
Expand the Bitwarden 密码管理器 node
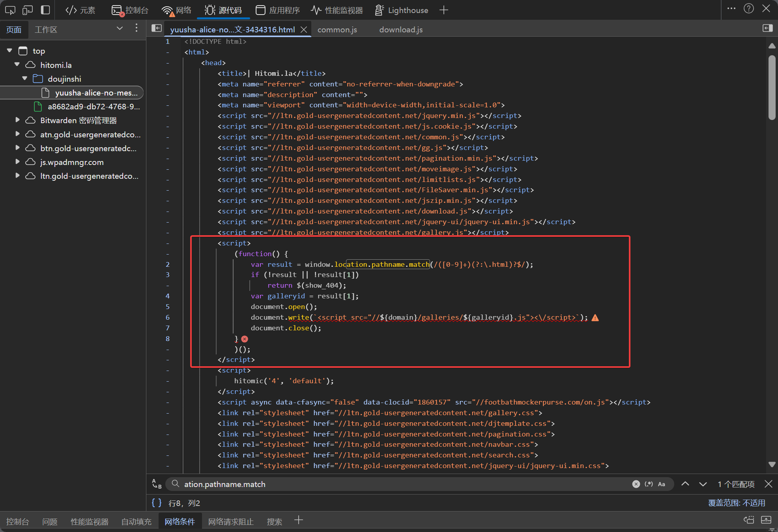point(17,120)
